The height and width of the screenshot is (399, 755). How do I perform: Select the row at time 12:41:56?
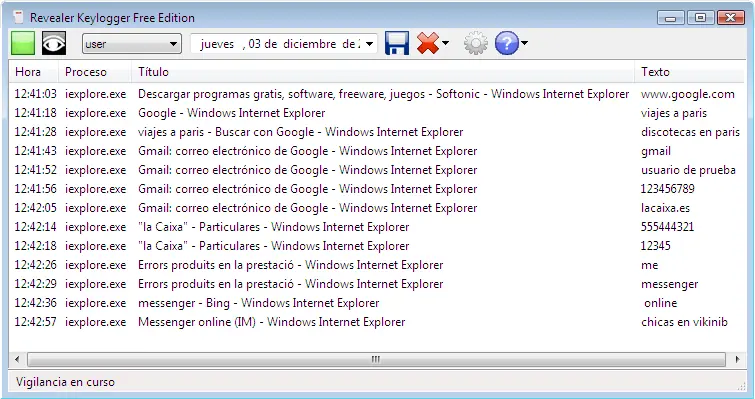click(x=377, y=189)
